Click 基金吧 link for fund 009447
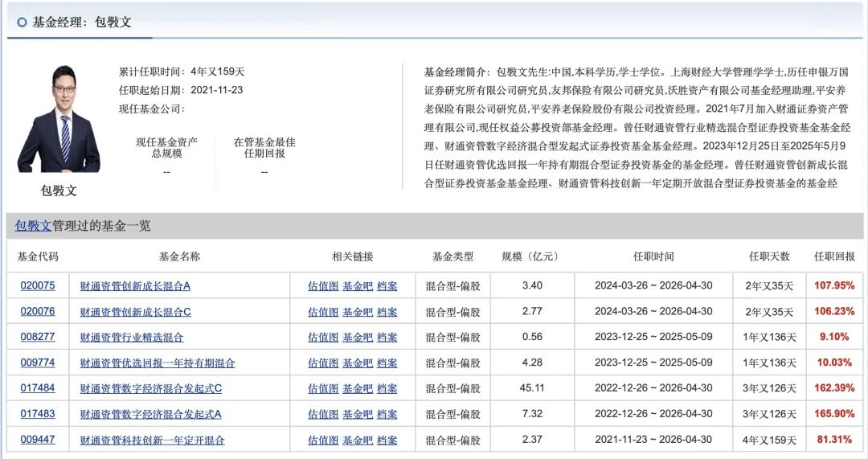Viewport: 868px width, 459px height. pyautogui.click(x=358, y=441)
